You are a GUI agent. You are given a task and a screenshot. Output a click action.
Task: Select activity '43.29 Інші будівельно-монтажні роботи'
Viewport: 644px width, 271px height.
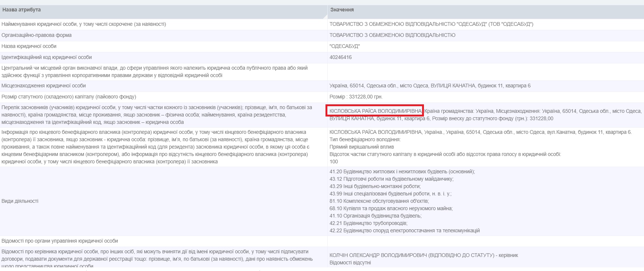[x=375, y=187]
